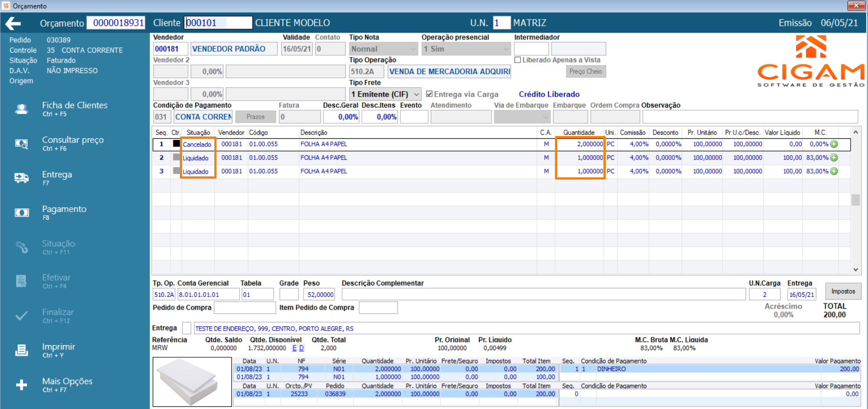Expand the Tipo Frete dropdown
The width and height of the screenshot is (868, 409).
(x=416, y=94)
